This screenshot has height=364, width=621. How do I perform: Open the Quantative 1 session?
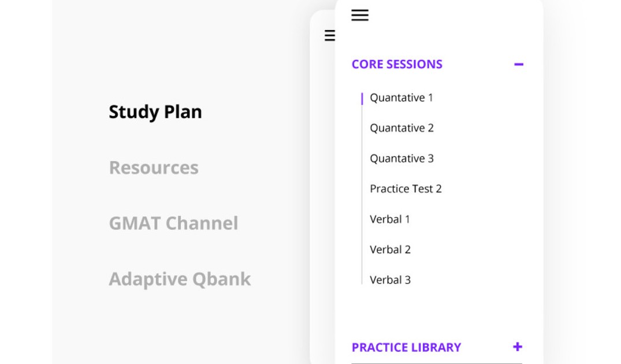tap(401, 98)
